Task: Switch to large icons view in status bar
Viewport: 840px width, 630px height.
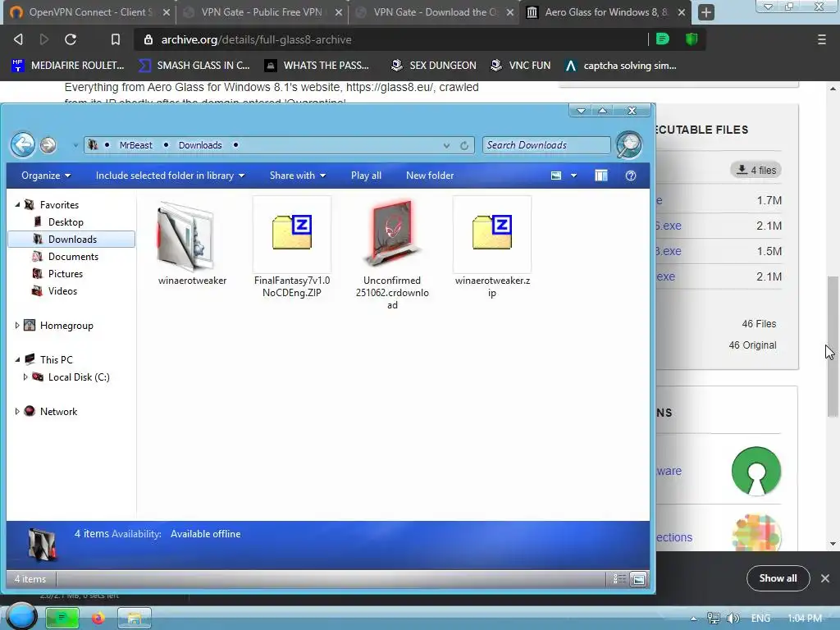Action: click(638, 578)
